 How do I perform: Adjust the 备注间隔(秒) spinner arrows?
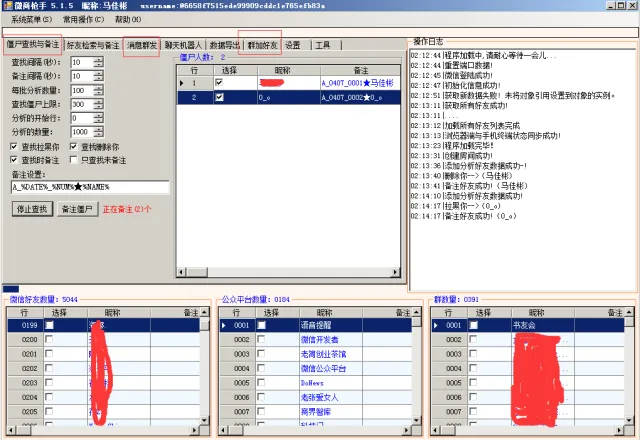pyautogui.click(x=99, y=76)
